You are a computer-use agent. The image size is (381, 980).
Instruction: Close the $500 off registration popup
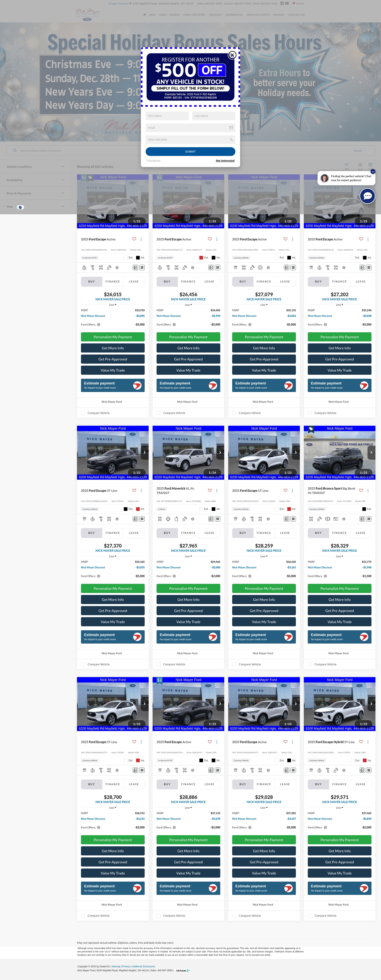click(232, 55)
